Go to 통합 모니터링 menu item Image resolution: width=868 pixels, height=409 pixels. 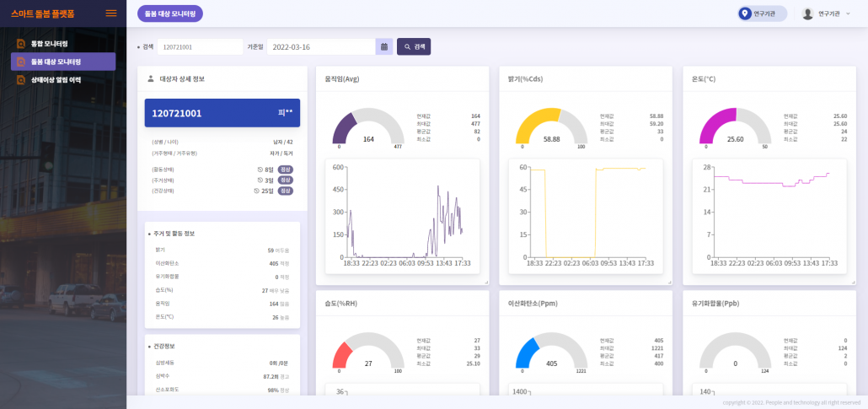pyautogui.click(x=49, y=43)
